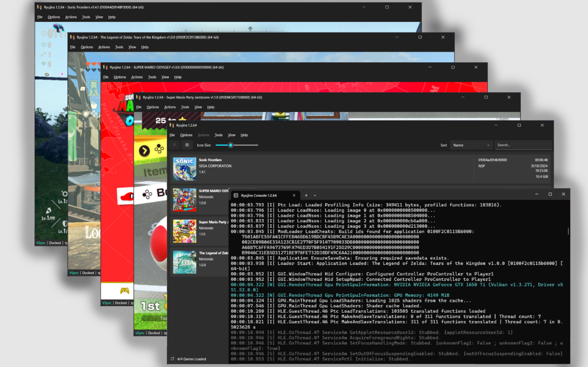The height and width of the screenshot is (367, 588).
Task: Toggle VSync in Super Mario Odyssey window
Action: [107, 303]
